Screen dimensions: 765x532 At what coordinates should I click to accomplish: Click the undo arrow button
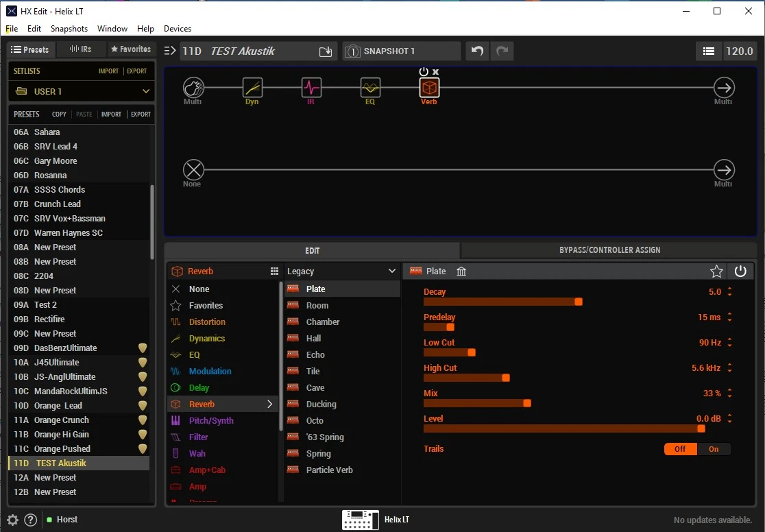pyautogui.click(x=477, y=51)
